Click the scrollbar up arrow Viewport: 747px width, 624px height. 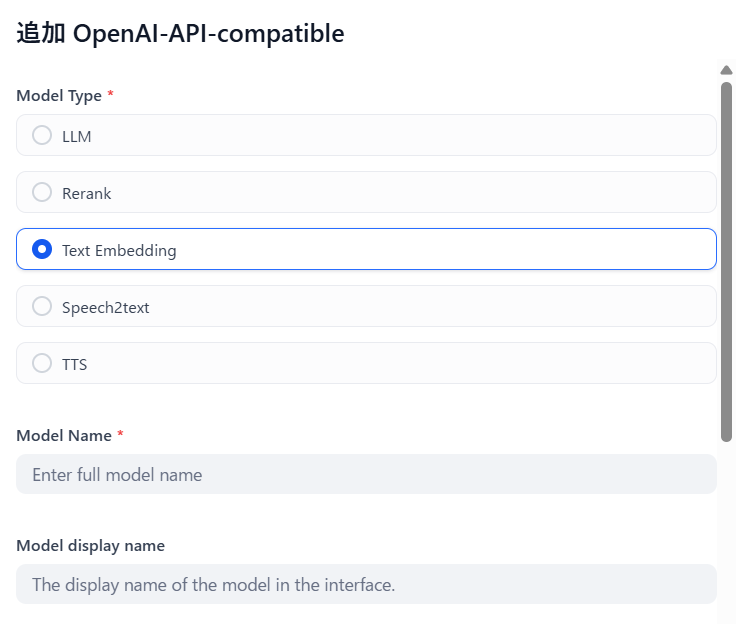pyautogui.click(x=726, y=70)
